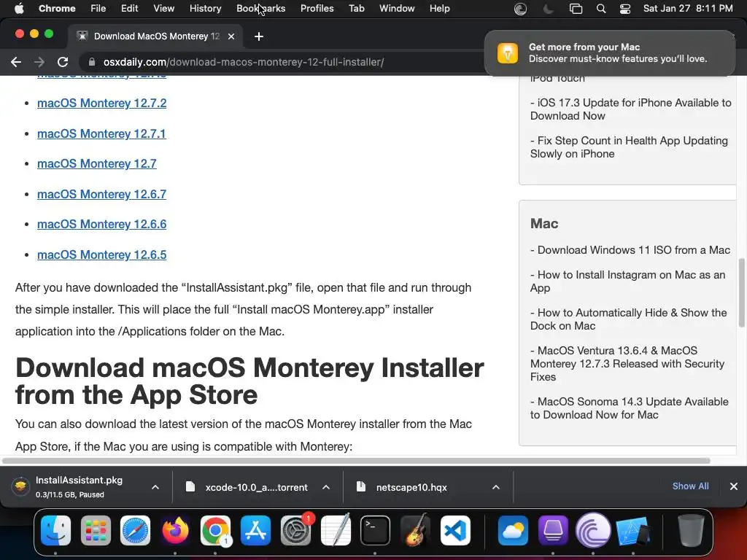747x560 pixels.
Task: Open the macOS Monterey 12.6.6 link
Action: point(102,225)
